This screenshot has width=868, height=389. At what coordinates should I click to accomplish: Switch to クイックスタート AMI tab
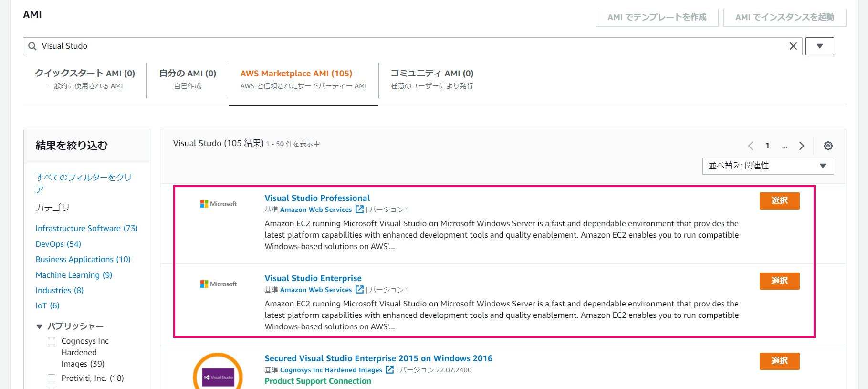coord(85,79)
